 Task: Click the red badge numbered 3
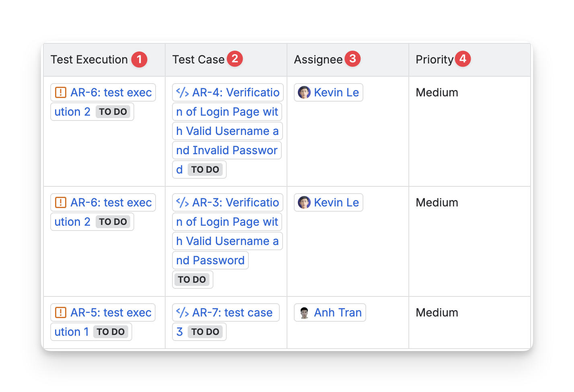click(x=353, y=59)
